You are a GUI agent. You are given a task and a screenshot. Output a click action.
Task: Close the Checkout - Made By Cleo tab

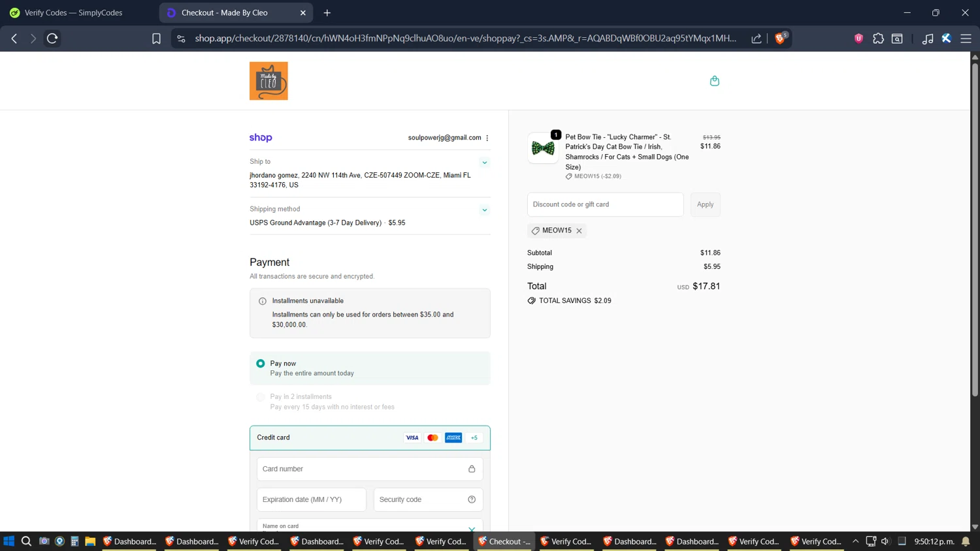302,12
